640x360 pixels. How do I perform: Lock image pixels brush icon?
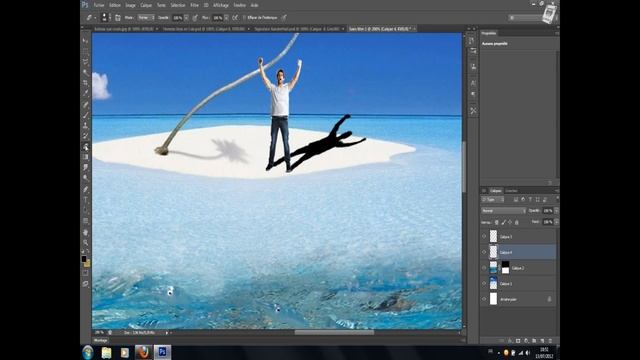(503, 222)
